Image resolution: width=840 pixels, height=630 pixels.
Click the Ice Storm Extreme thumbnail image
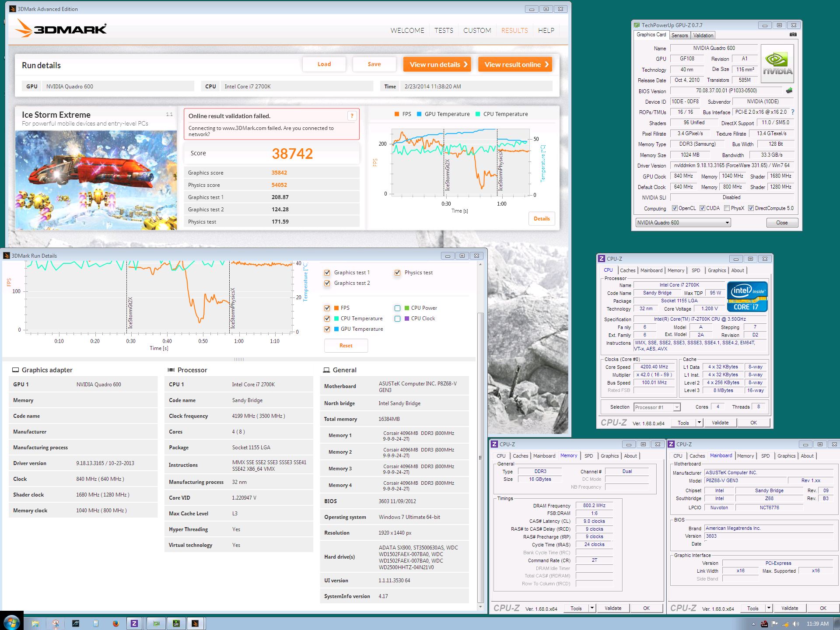point(96,180)
